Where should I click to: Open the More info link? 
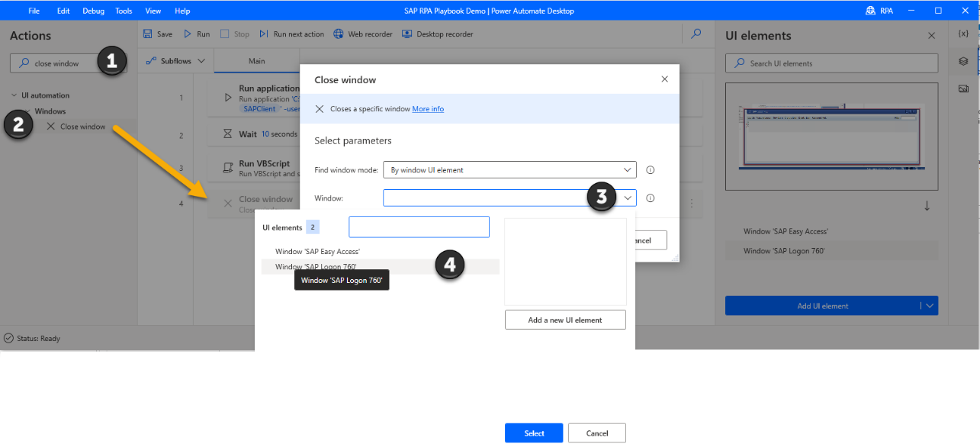coord(428,109)
